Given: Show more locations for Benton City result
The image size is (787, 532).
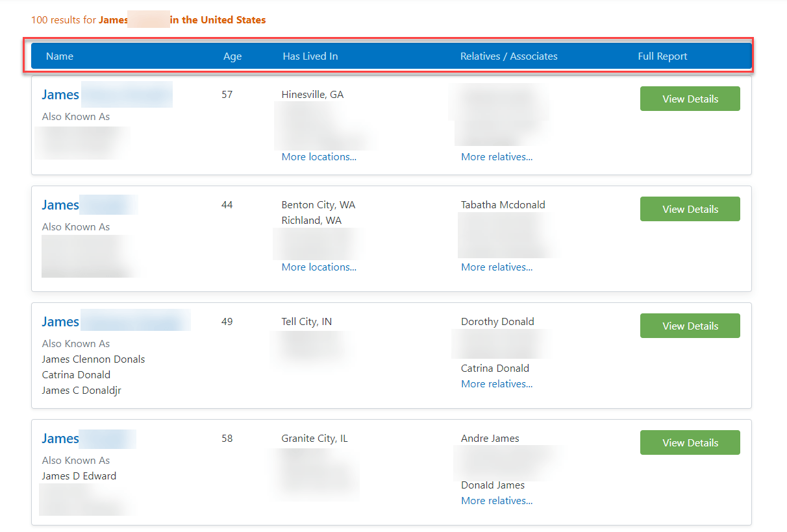Looking at the screenshot, I should pos(319,267).
